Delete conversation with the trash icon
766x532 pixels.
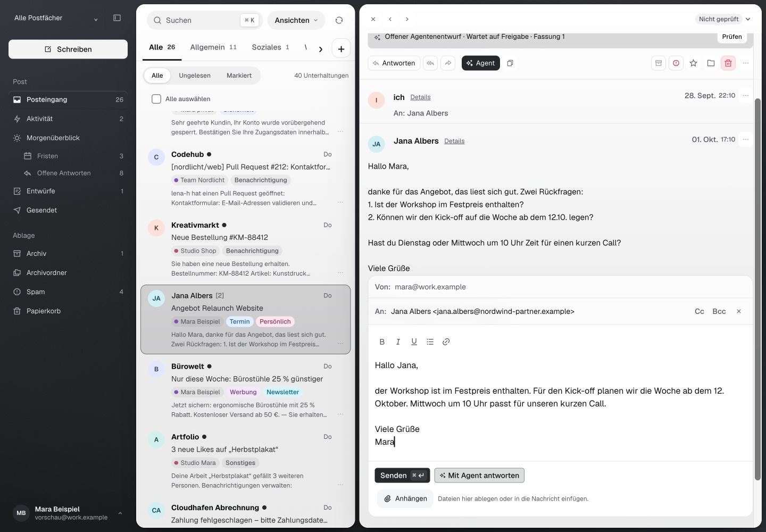(x=728, y=63)
